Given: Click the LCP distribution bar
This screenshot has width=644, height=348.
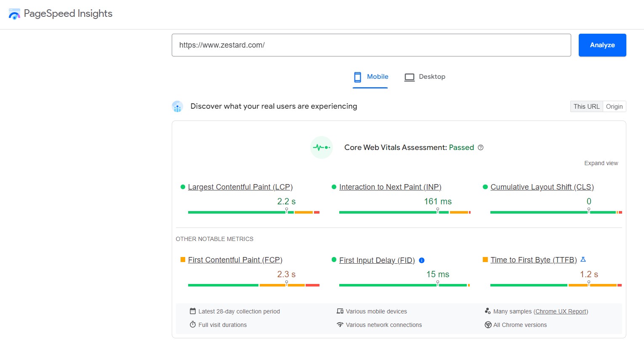Looking at the screenshot, I should click(254, 212).
